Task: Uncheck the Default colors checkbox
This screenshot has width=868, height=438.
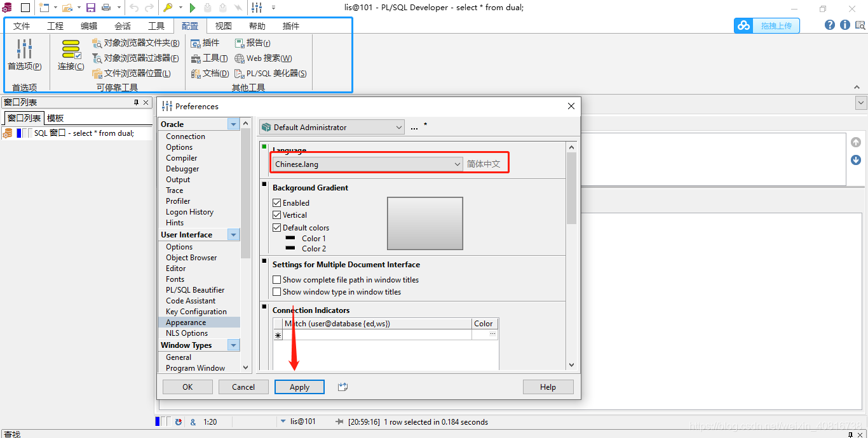Action: [276, 227]
